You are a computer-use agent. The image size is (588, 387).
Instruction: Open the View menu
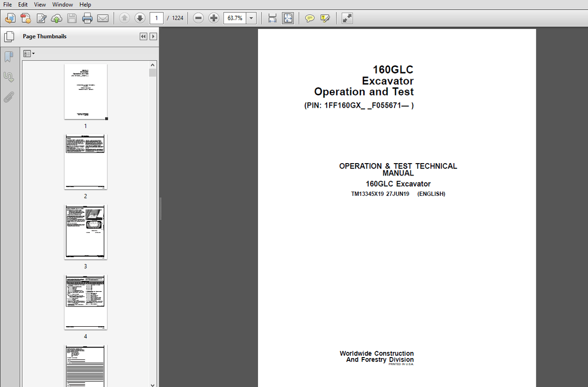tap(40, 4)
